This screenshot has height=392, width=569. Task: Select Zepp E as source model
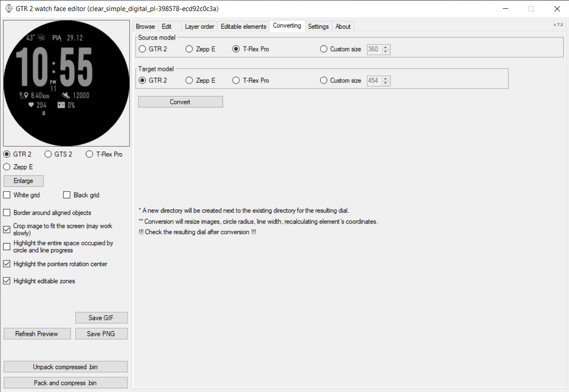[x=200, y=49]
